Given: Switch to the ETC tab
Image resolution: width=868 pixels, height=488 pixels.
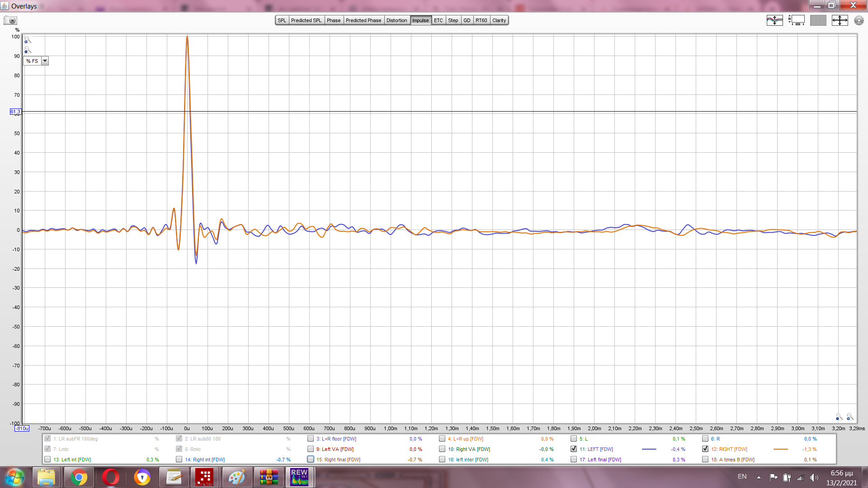Looking at the screenshot, I should click(439, 20).
